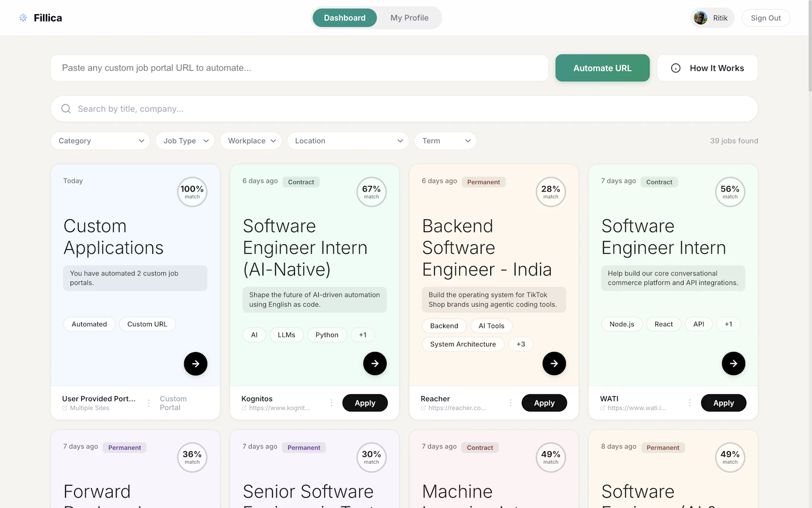
Task: Click the 100% match circle indicator
Action: 192,192
